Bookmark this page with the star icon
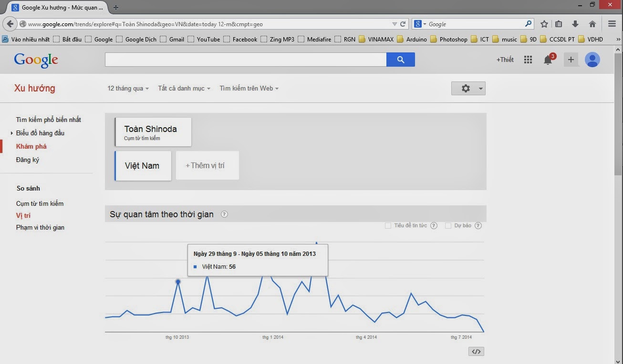623x364 pixels. (544, 23)
